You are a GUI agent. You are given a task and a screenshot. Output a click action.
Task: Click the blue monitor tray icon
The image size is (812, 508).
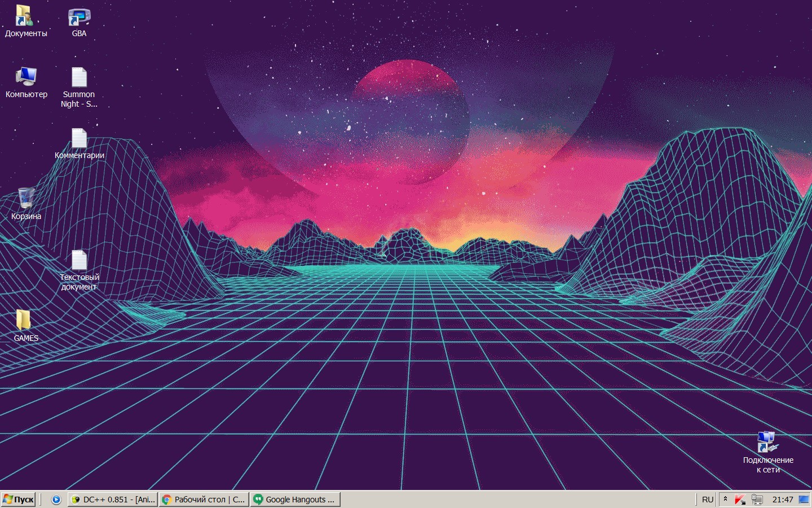click(x=804, y=500)
